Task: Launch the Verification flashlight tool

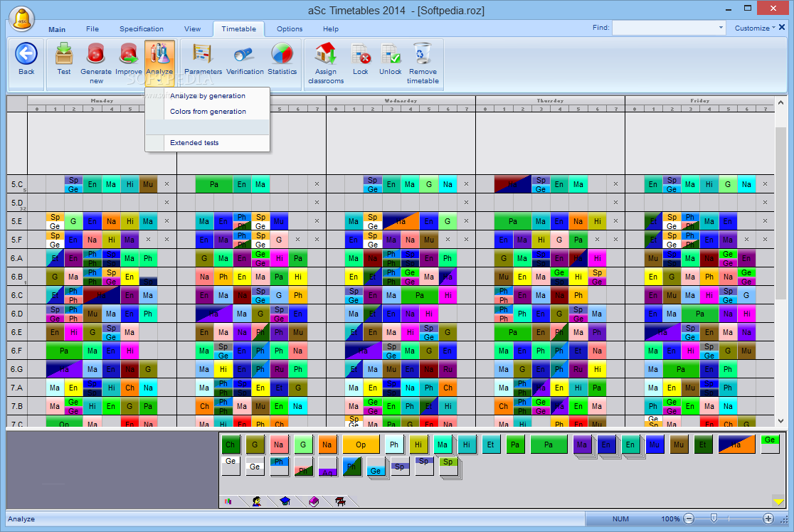Action: 245,59
